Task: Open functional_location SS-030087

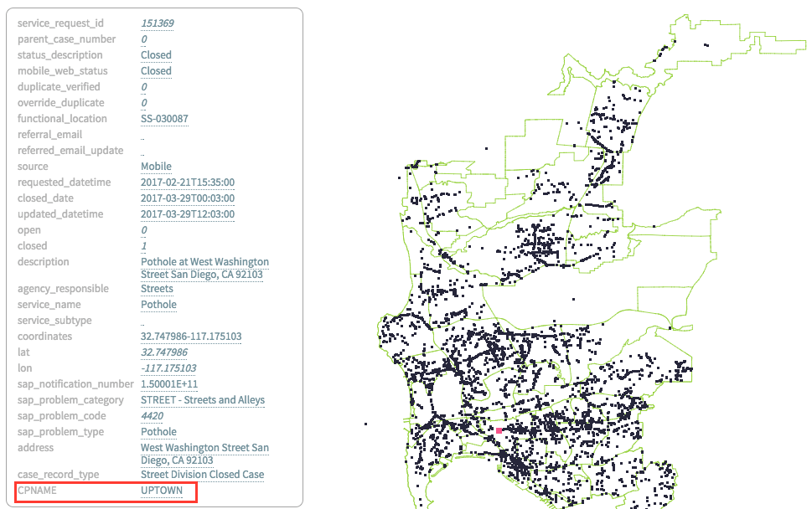Action: point(164,118)
